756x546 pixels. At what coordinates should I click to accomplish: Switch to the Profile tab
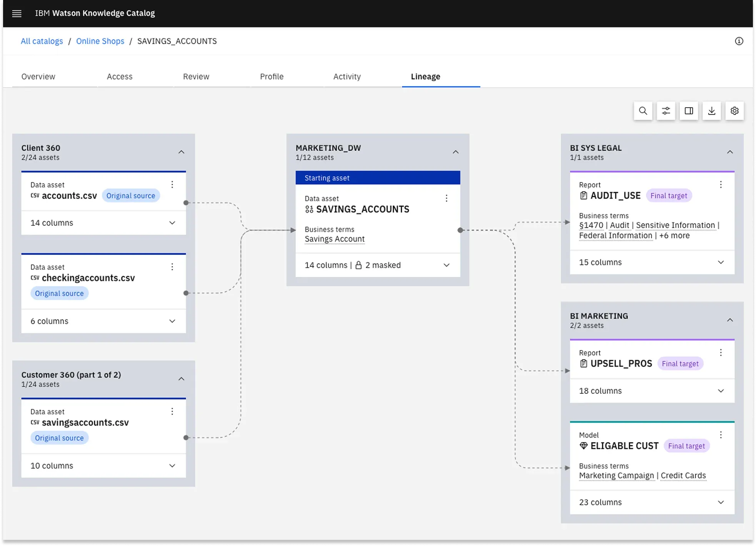272,77
